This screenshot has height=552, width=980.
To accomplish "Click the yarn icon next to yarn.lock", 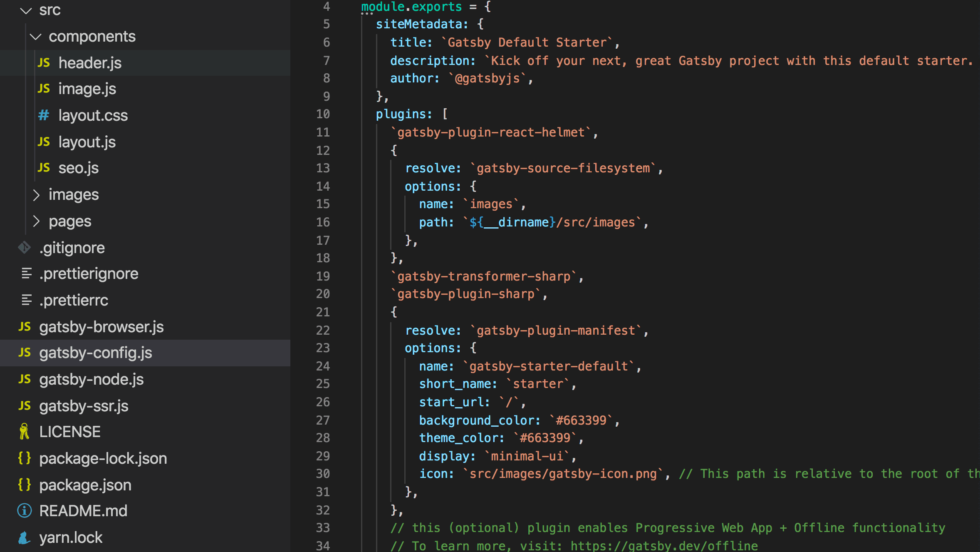I will click(25, 537).
